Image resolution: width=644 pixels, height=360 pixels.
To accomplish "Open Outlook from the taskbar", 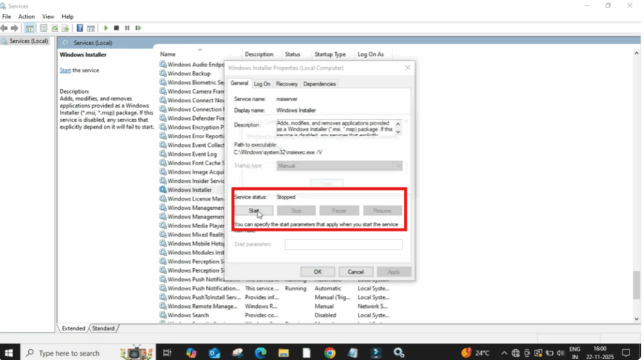I will pyautogui.click(x=214, y=352).
